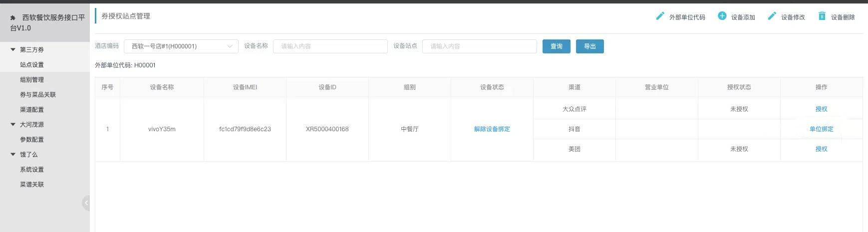
Task: Select the 美团 channel cell
Action: [575, 149]
